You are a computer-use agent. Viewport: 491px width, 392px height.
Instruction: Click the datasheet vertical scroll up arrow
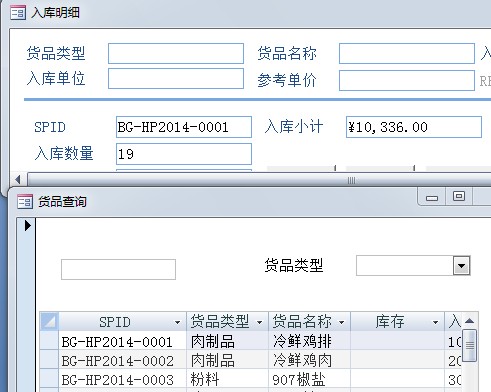[x=469, y=321]
